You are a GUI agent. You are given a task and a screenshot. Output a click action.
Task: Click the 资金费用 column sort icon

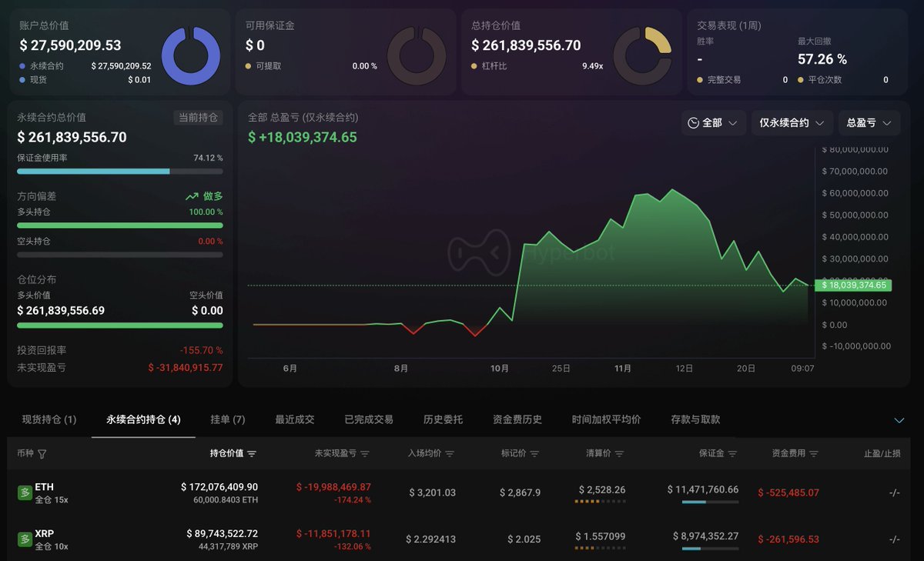814,454
